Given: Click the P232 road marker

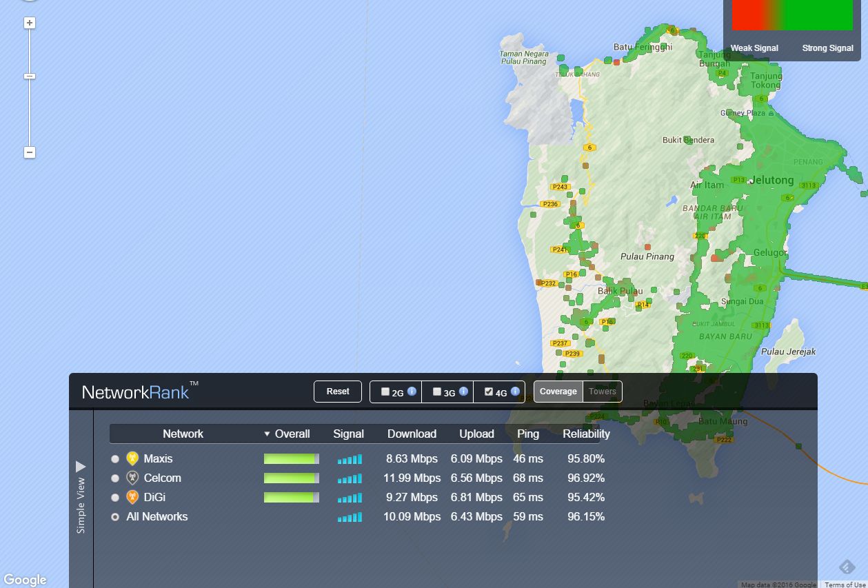Looking at the screenshot, I should [x=548, y=283].
